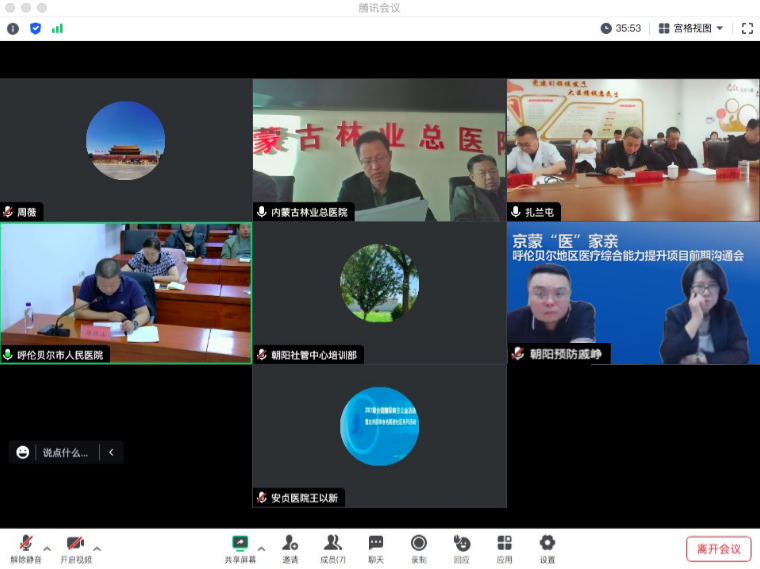Screen dimensions: 760x569
Task: Click the 腾讯会议 window title
Action: point(380,8)
